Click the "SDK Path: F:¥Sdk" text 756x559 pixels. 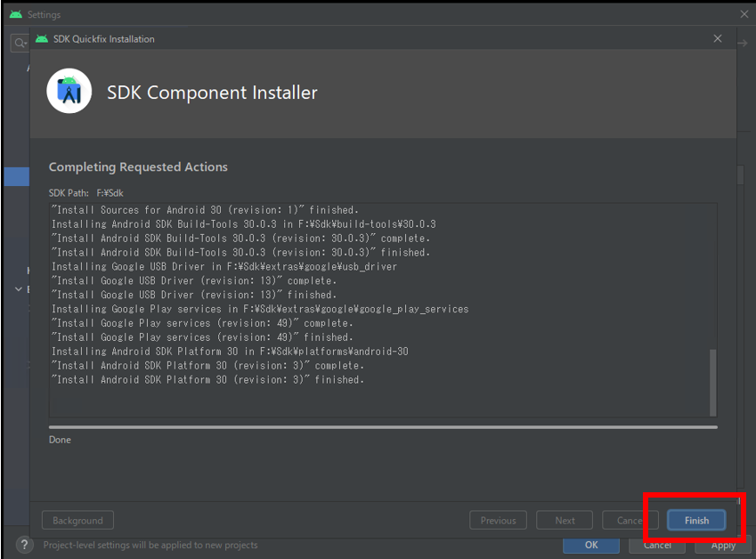[85, 193]
